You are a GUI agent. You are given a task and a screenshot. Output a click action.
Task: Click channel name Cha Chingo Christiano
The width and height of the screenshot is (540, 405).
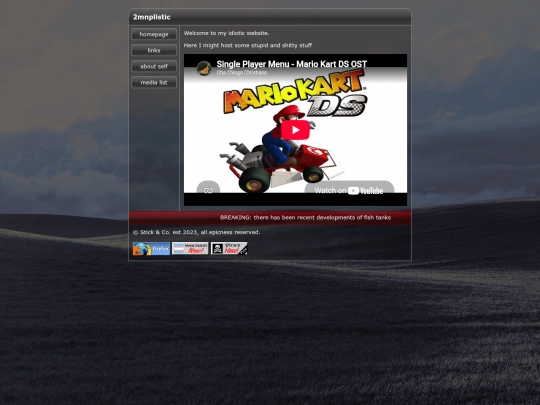click(x=242, y=73)
